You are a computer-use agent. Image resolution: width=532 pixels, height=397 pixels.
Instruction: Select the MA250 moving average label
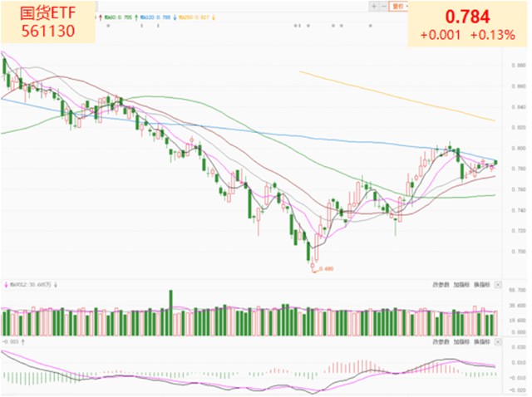pos(194,17)
